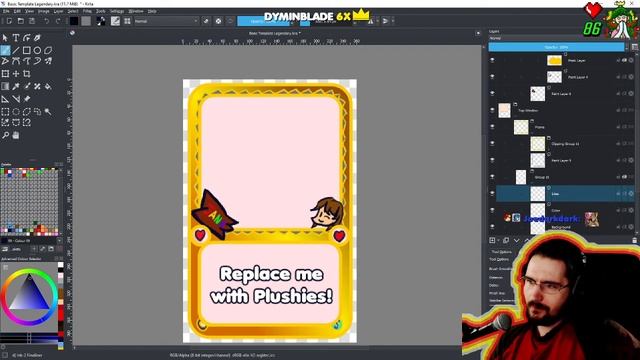Screen dimensions: 640x360
Task: Switch to Basic Template Legendary document tab
Action: (x=274, y=33)
